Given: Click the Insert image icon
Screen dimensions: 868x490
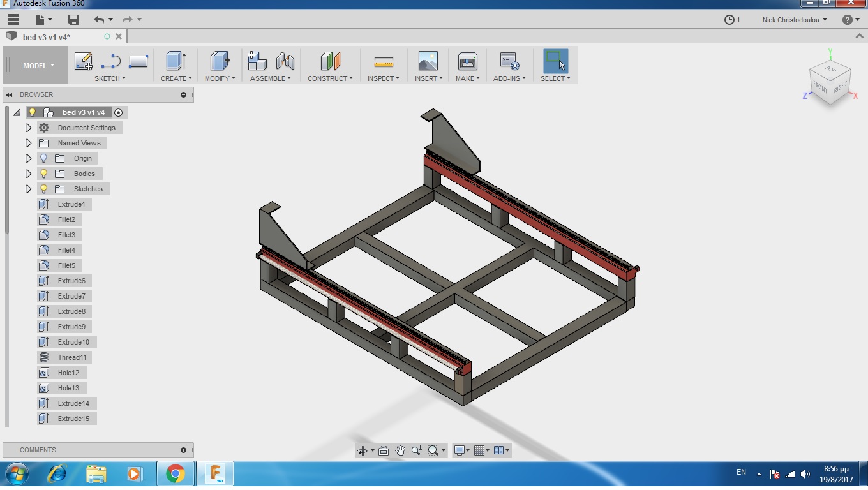Looking at the screenshot, I should click(428, 61).
